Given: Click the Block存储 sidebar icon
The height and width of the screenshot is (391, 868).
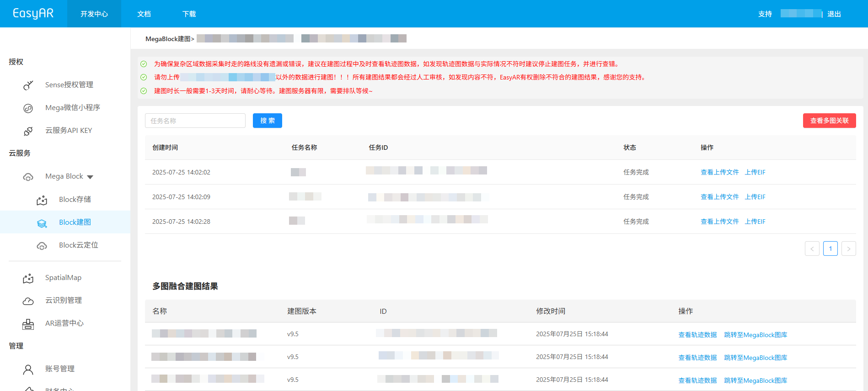Looking at the screenshot, I should [x=42, y=200].
